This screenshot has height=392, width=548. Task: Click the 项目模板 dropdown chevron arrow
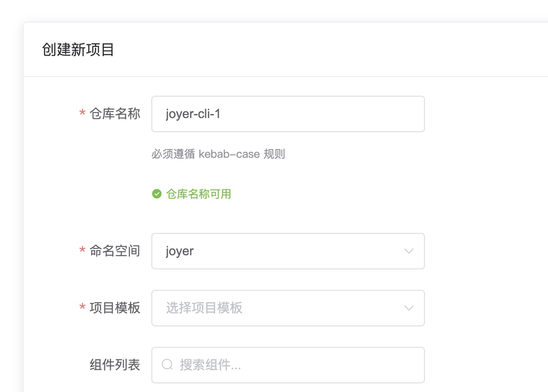(x=409, y=308)
